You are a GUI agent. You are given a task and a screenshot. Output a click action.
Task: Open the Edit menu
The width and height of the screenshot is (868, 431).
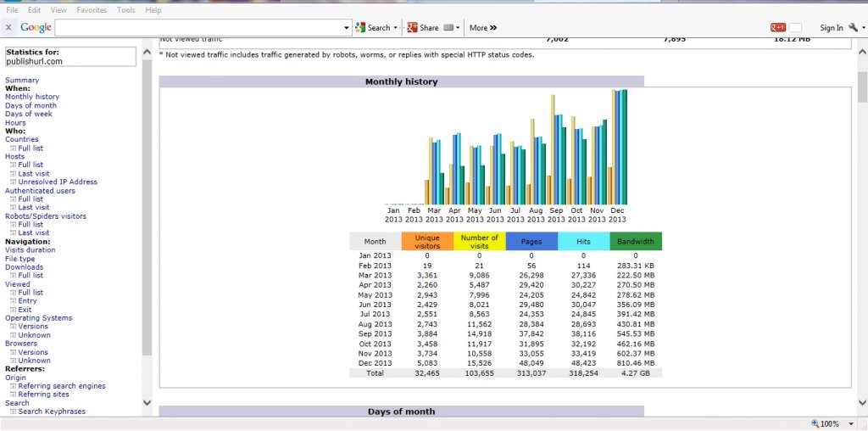[x=34, y=10]
